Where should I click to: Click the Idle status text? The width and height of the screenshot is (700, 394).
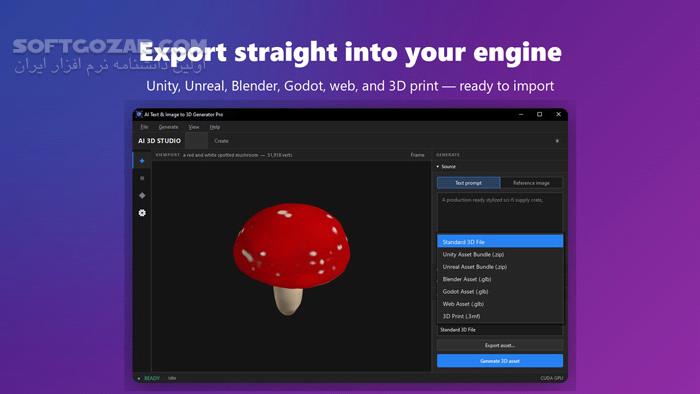coord(172,378)
